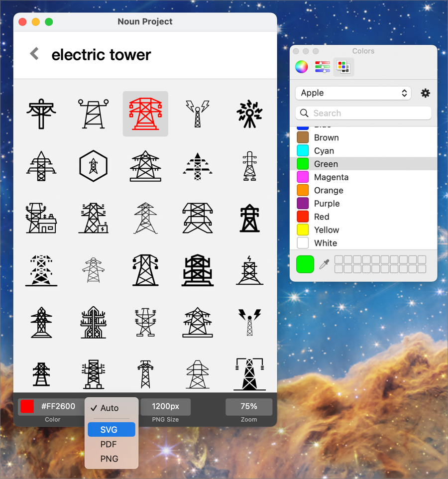The height and width of the screenshot is (479, 448).
Task: Select Magenta in the color list
Action: [331, 177]
